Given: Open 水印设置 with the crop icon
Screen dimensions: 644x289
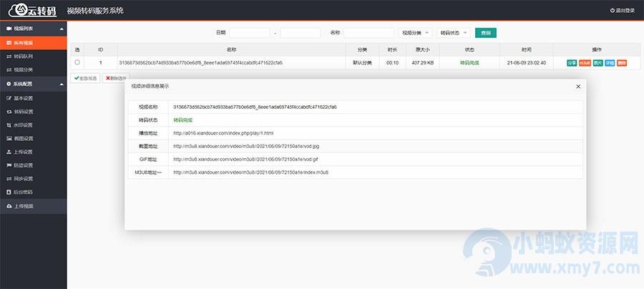Looking at the screenshot, I should (33, 125).
